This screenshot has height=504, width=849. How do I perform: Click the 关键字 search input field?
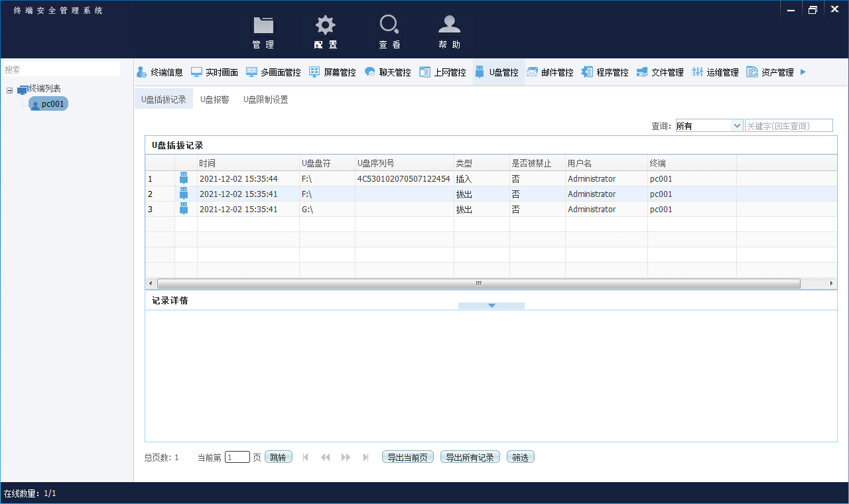[788, 126]
